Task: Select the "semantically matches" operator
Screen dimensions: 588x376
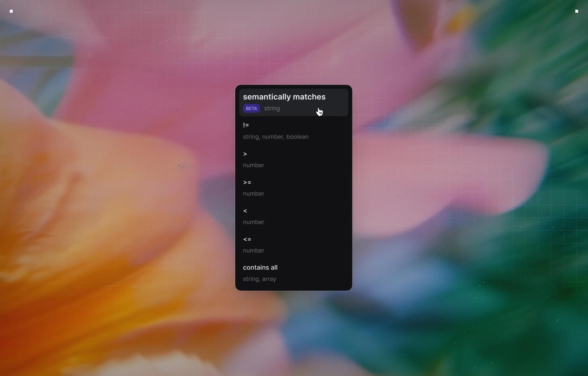Action: pyautogui.click(x=294, y=102)
